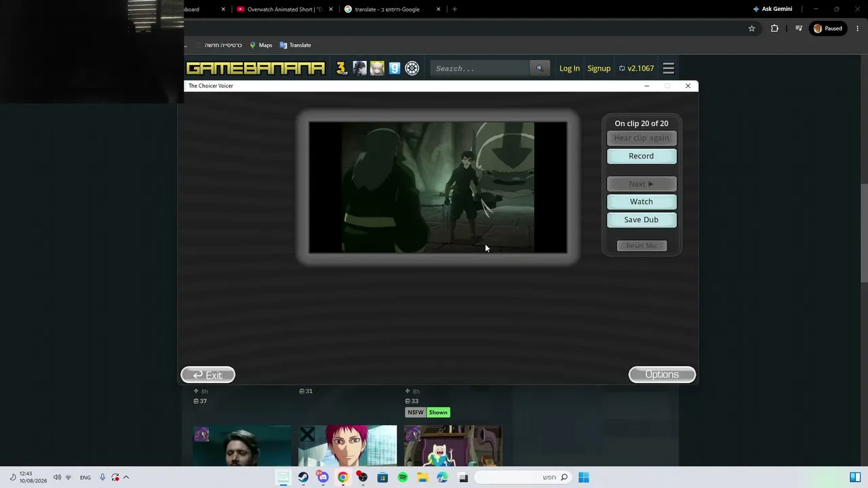
Task: Open the כרטיסייה חדשה bookmark
Action: [219, 45]
